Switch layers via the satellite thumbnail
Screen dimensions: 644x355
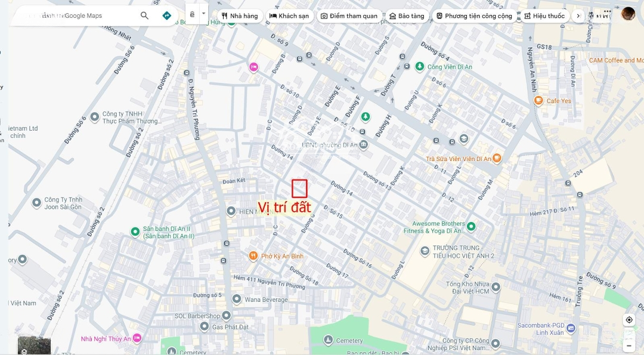(x=34, y=345)
